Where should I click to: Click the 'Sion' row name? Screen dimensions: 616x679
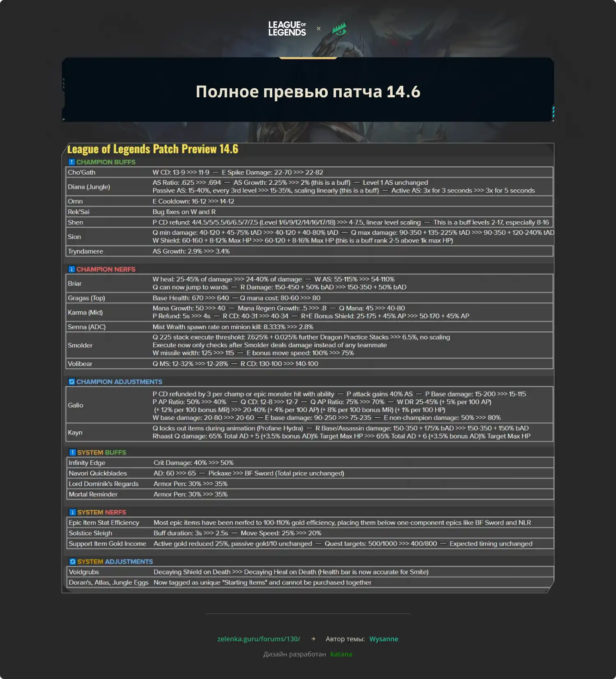(74, 237)
